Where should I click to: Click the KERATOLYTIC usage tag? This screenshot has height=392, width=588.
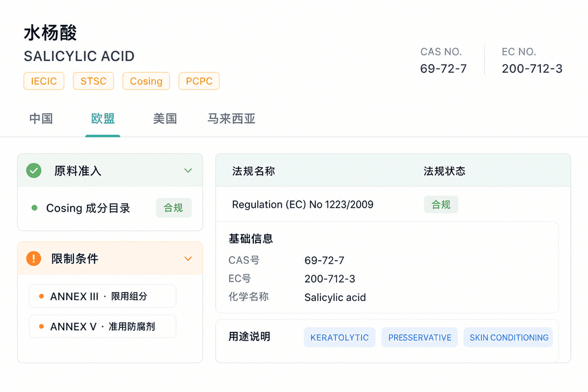[340, 338]
